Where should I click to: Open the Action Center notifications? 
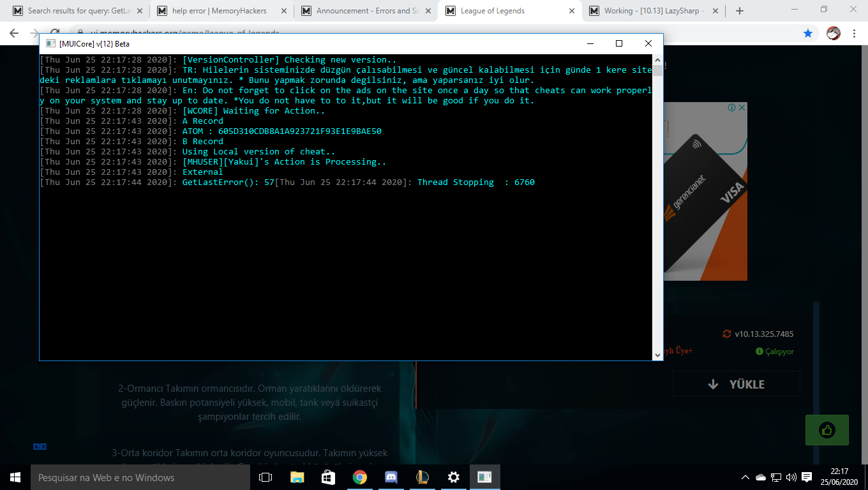click(x=807, y=477)
